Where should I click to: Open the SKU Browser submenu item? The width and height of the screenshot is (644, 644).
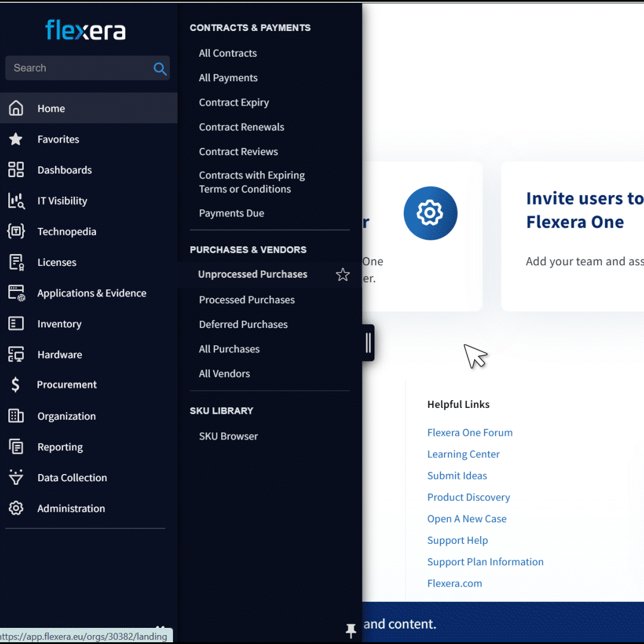coord(228,436)
